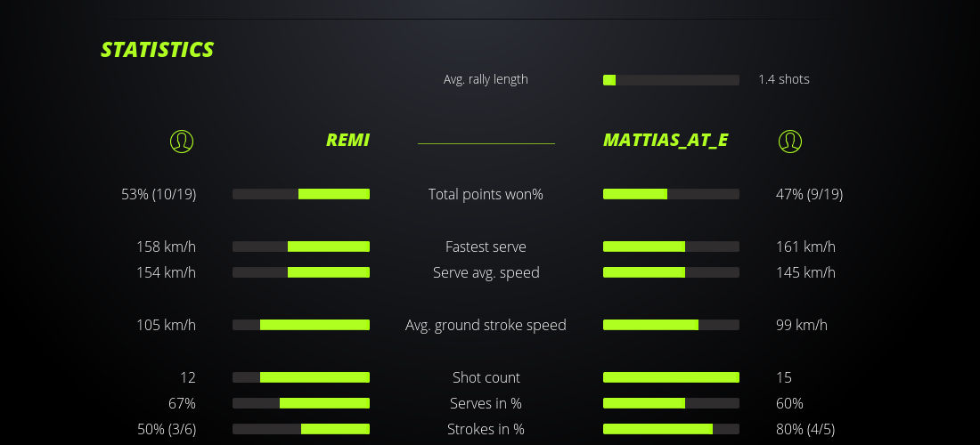Viewport: 980px width, 445px height.
Task: Click REMI's Fastest serve bar
Action: click(x=301, y=247)
